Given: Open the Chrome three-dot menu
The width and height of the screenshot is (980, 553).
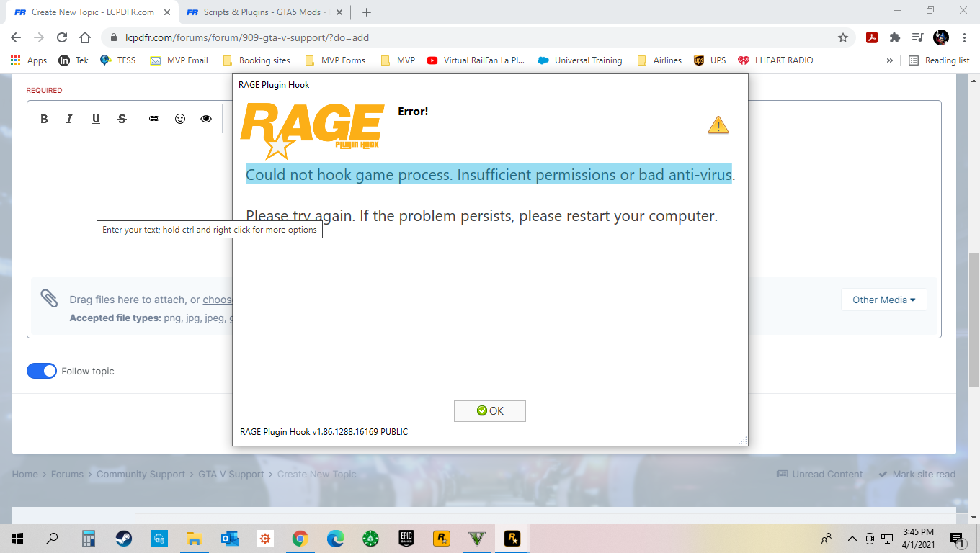Looking at the screenshot, I should point(964,37).
